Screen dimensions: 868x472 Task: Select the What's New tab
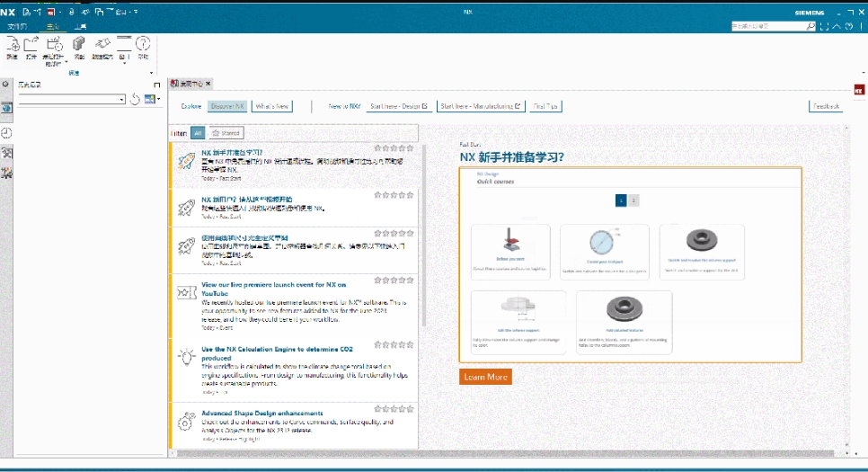[271, 106]
